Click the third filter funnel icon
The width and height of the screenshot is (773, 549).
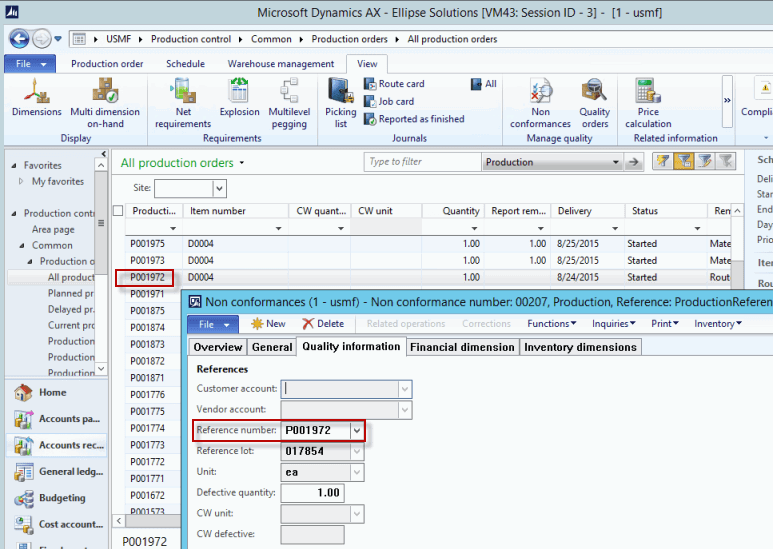705,161
